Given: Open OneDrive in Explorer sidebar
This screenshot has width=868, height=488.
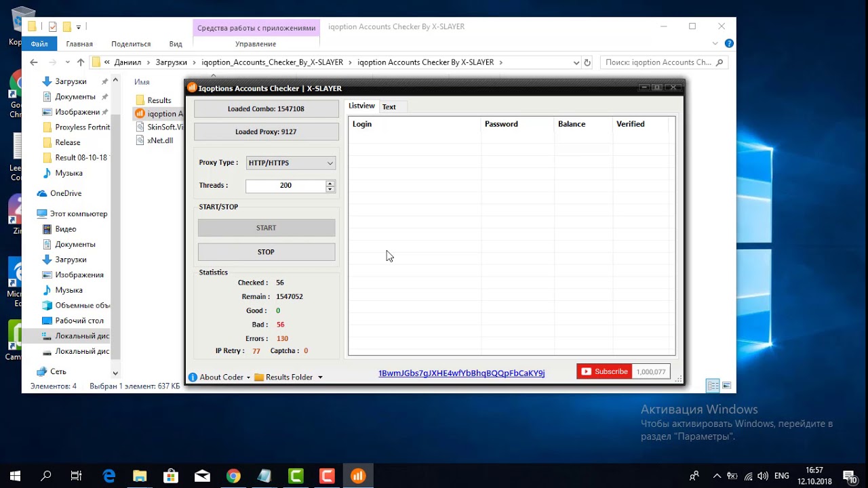Looking at the screenshot, I should [65, 194].
